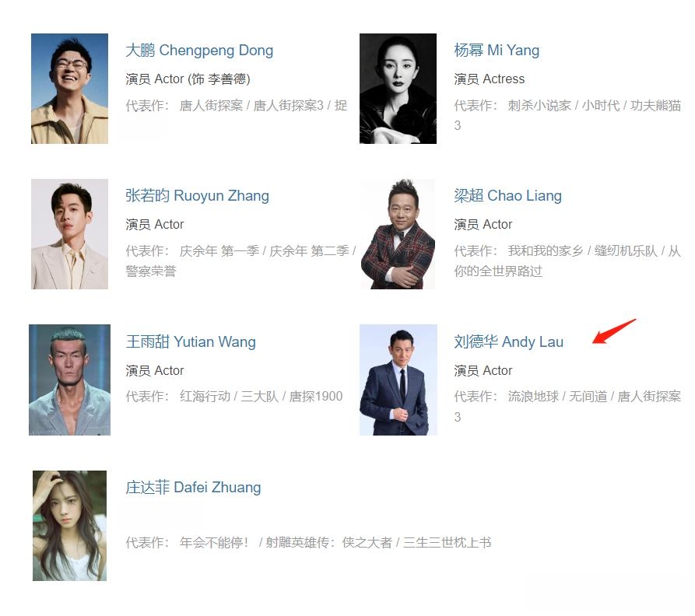The height and width of the screenshot is (616, 695).
Task: Click the 红海行动 works text under 王雨甜
Action: [x=205, y=397]
